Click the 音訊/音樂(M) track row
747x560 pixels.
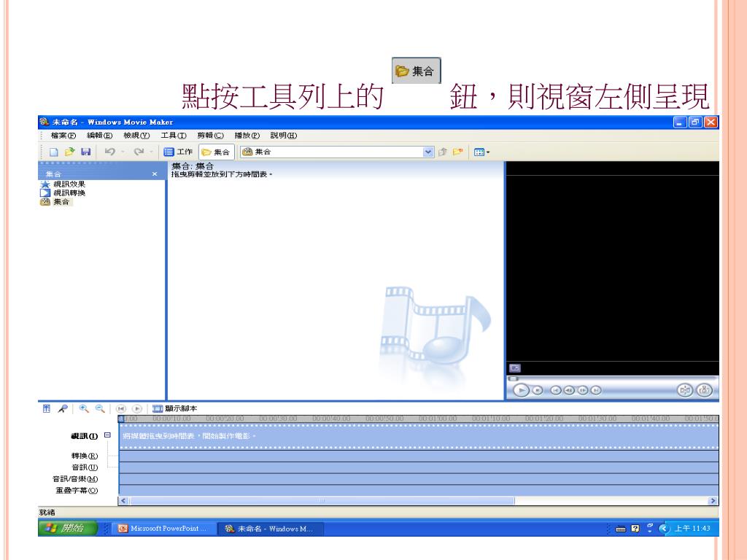(x=419, y=479)
